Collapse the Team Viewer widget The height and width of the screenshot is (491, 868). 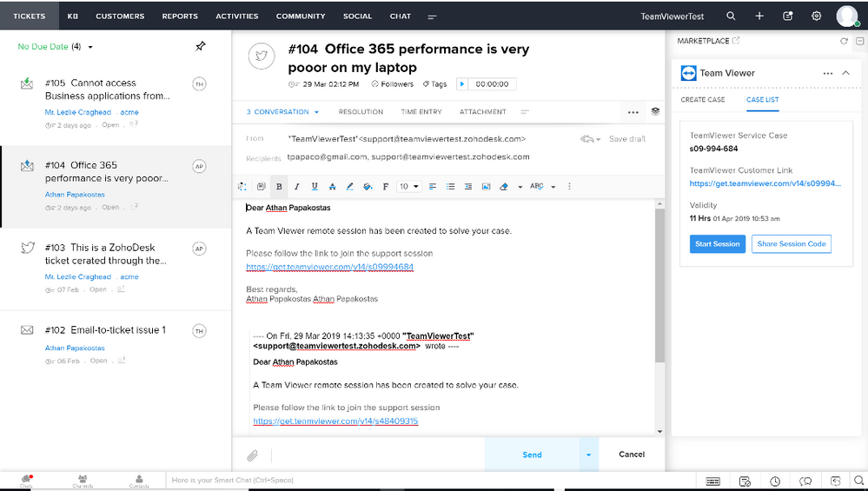pyautogui.click(x=846, y=73)
